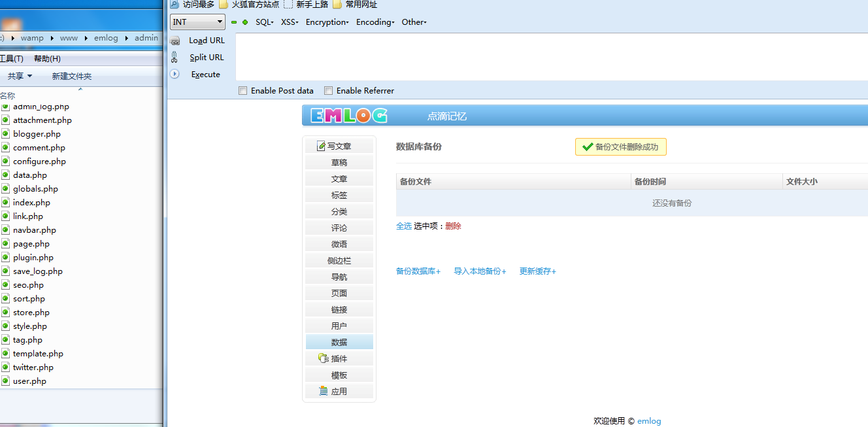The width and height of the screenshot is (868, 427).
Task: Click the Load URL icon
Action: click(175, 41)
